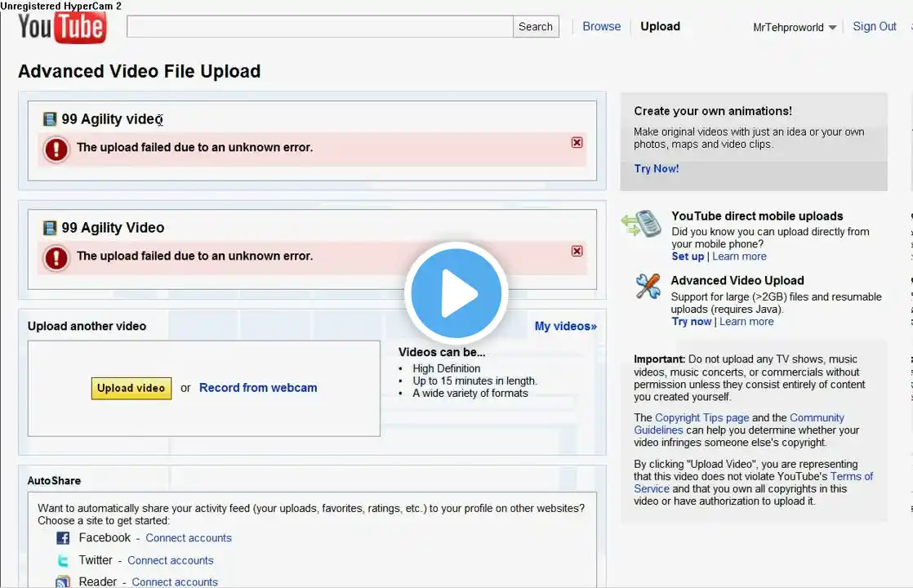Play the video with the blue play button
The width and height of the screenshot is (913, 588).
(456, 293)
